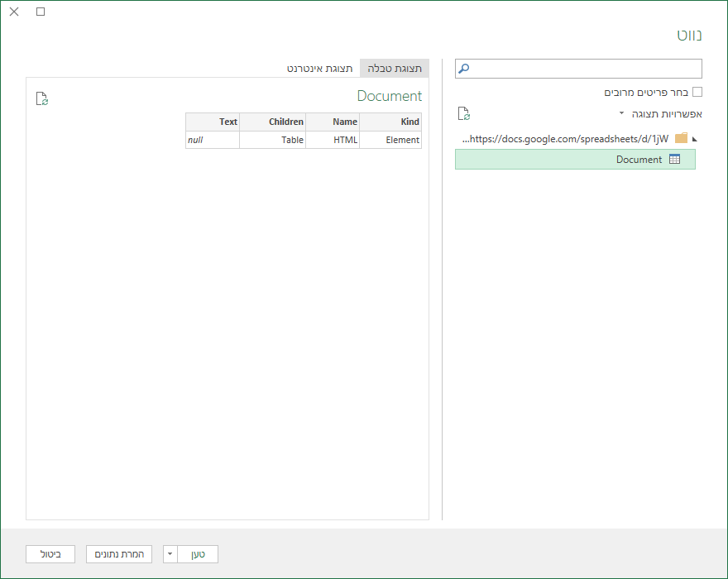Click the null cell under Text
This screenshot has height=579, width=728.
[x=213, y=140]
